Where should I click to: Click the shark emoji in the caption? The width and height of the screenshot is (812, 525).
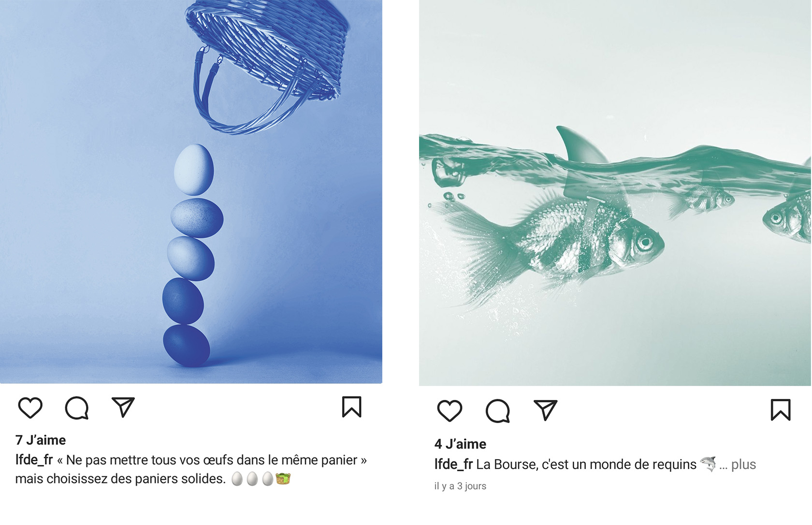[708, 464]
